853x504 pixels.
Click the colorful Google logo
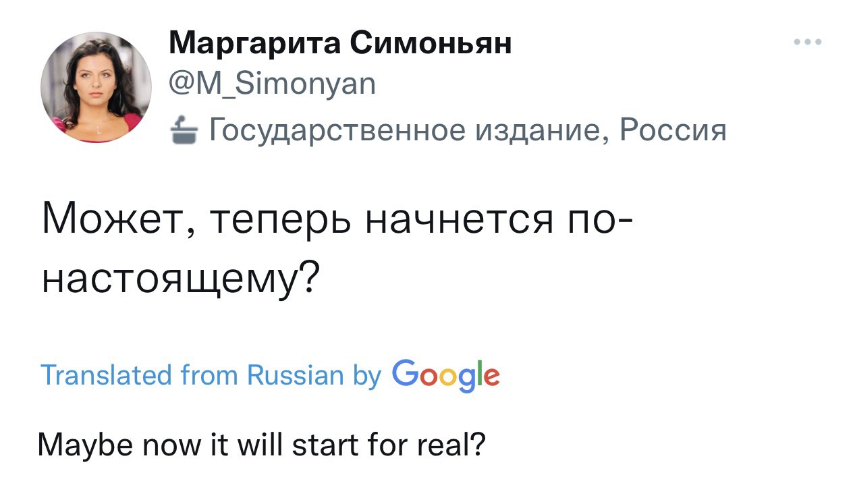pos(445,376)
